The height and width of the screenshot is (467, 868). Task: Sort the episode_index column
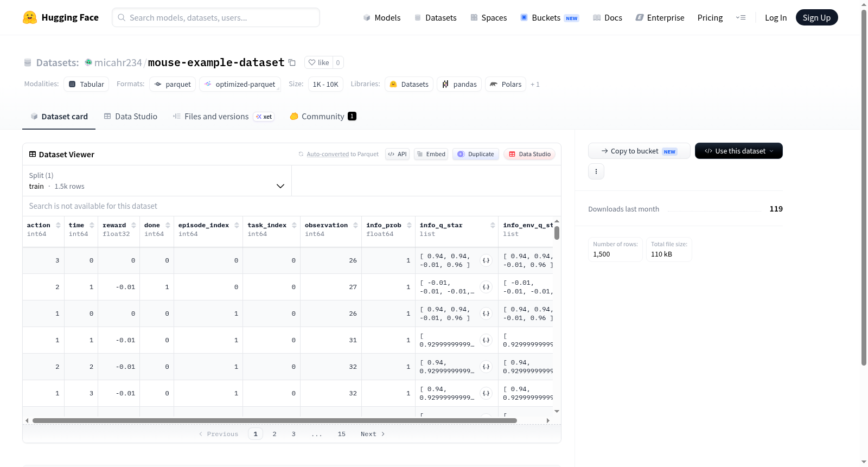coord(237,225)
